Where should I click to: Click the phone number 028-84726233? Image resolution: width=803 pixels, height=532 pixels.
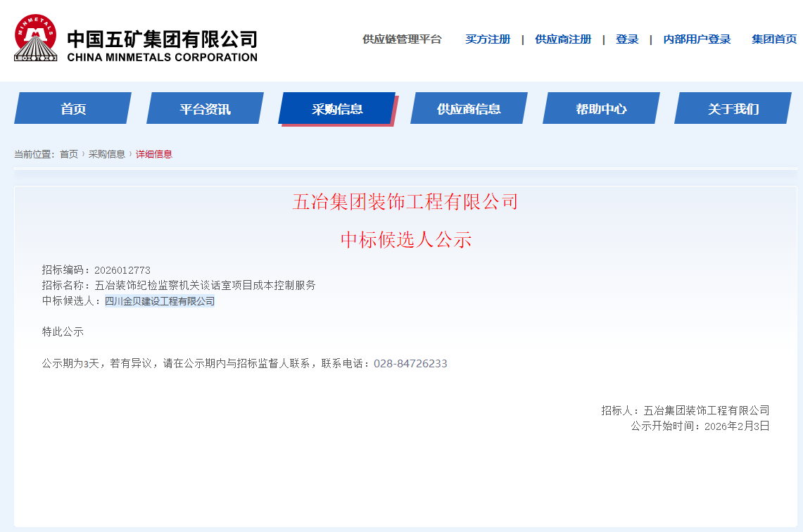click(x=410, y=364)
